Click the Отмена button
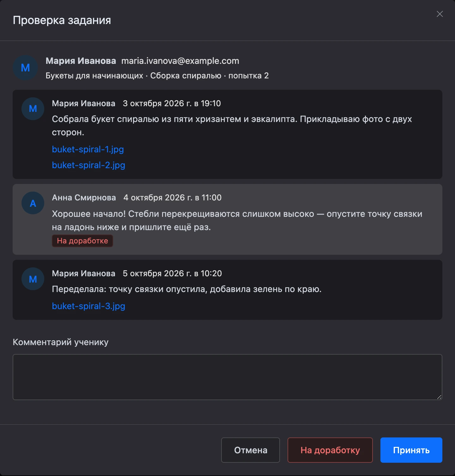Image resolution: width=455 pixels, height=476 pixels. 251,450
